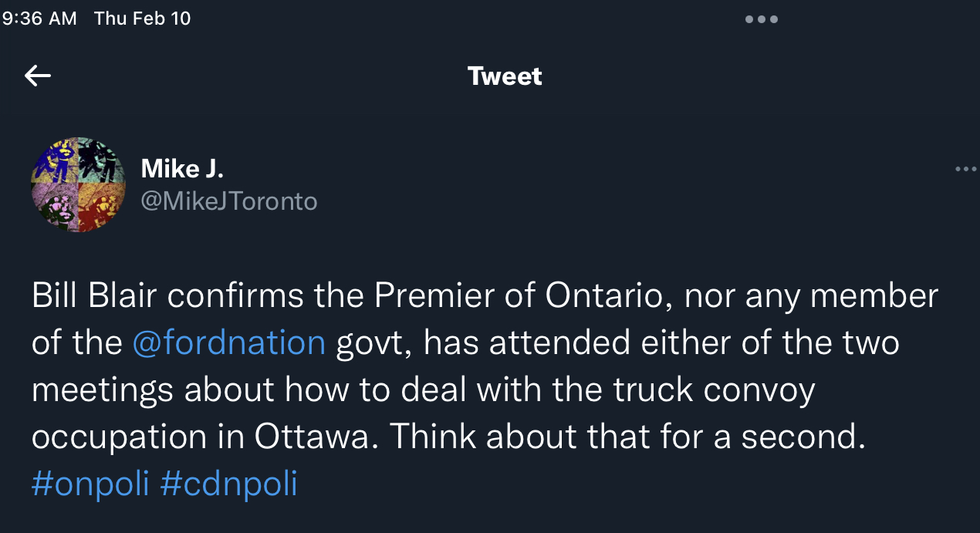Open the Mike J. display name
The height and width of the screenshot is (533, 980).
pos(182,167)
